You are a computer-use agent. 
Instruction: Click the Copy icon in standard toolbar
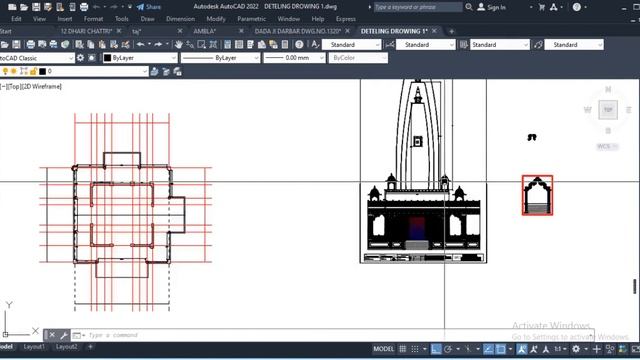click(91, 44)
